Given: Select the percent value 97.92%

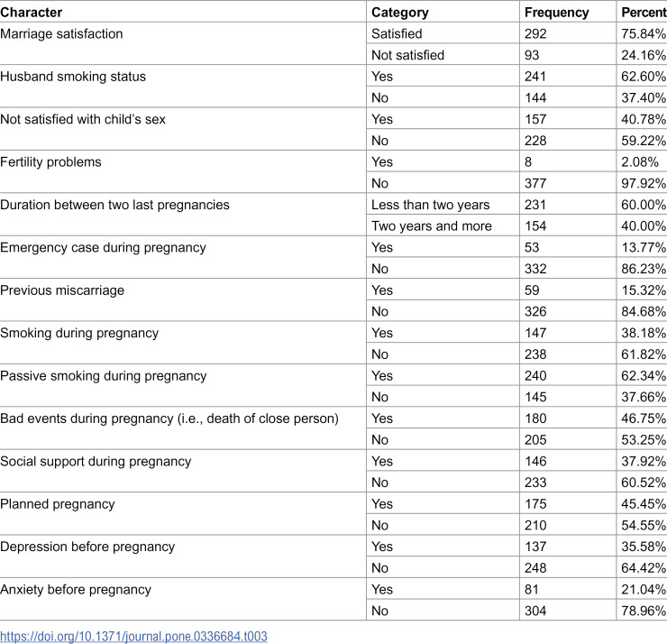Looking at the screenshot, I should [644, 183].
